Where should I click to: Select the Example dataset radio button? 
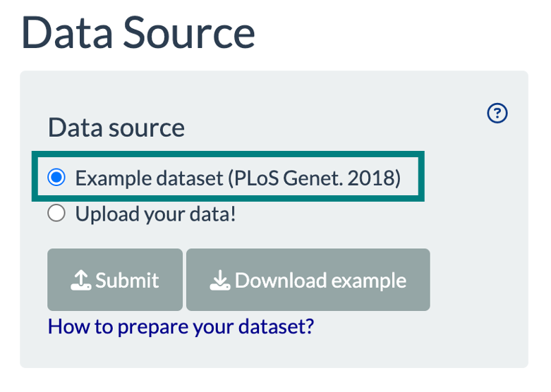[x=56, y=178]
